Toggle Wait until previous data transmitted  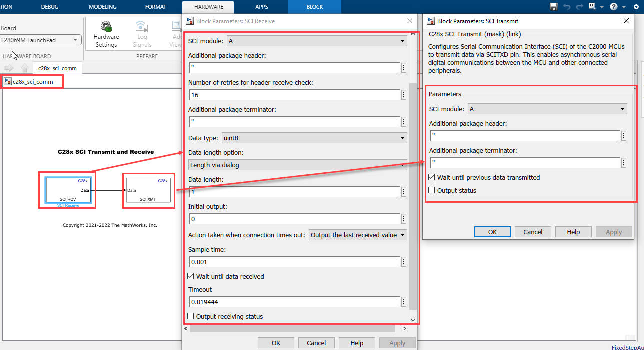(432, 177)
